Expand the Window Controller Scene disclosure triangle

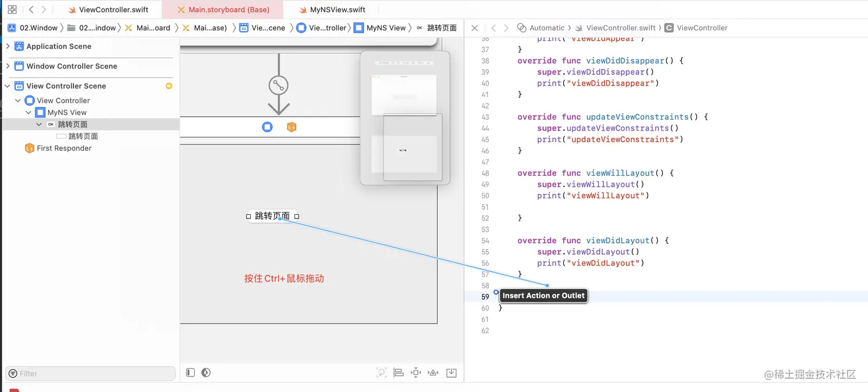coord(7,66)
